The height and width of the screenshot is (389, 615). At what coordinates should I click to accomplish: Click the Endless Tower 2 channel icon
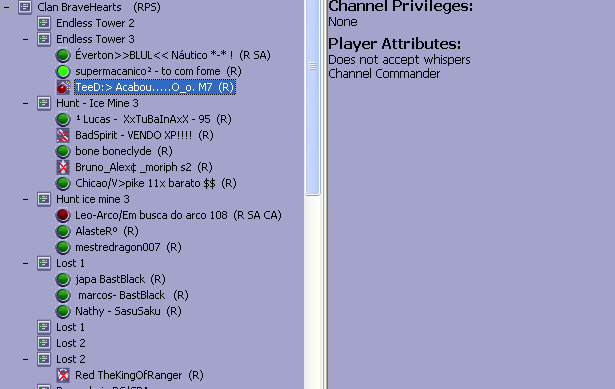coord(44,23)
